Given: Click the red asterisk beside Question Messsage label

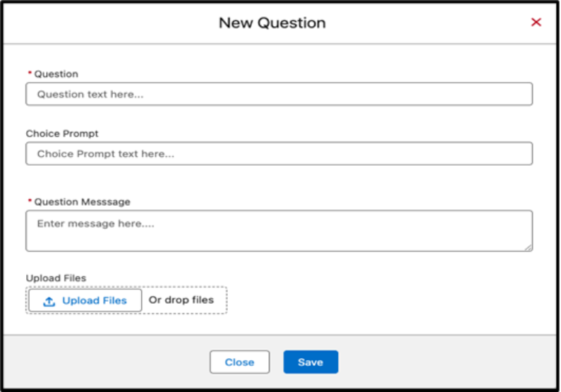Looking at the screenshot, I should coord(29,202).
